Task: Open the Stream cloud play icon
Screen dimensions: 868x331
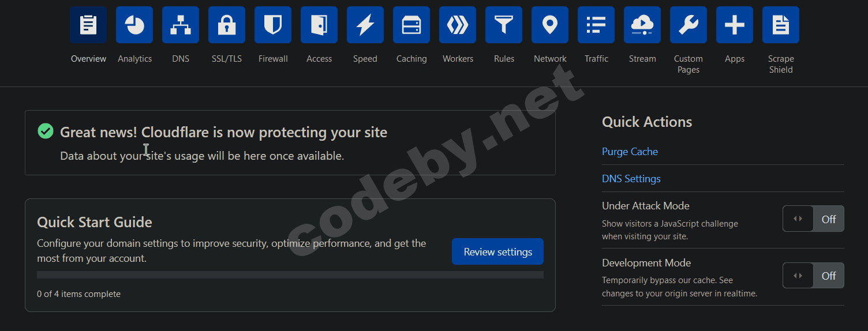Action: (642, 25)
